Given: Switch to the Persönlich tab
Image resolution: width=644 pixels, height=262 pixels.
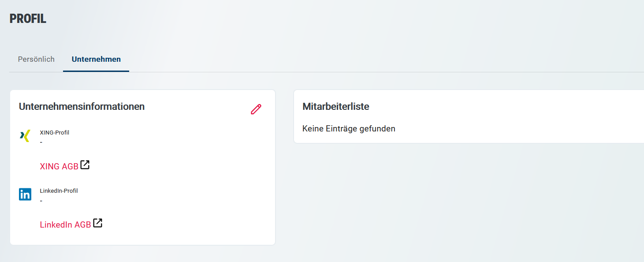Looking at the screenshot, I should [36, 59].
